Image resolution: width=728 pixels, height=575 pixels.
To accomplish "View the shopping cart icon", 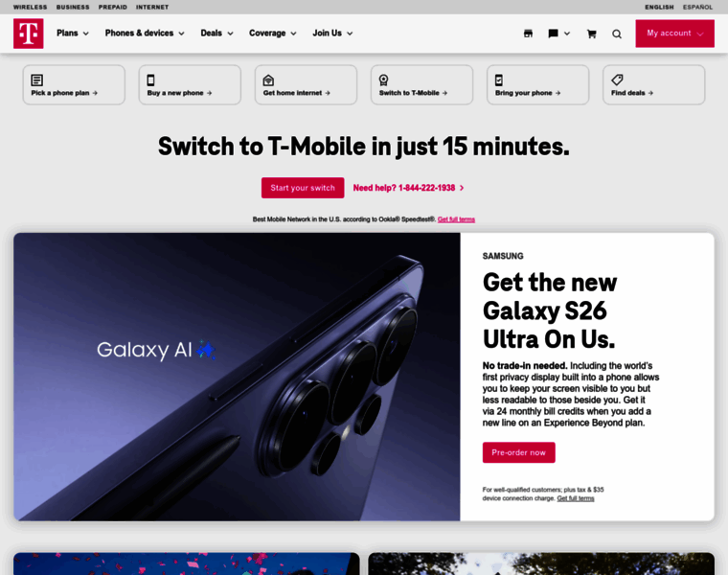I will [x=592, y=34].
